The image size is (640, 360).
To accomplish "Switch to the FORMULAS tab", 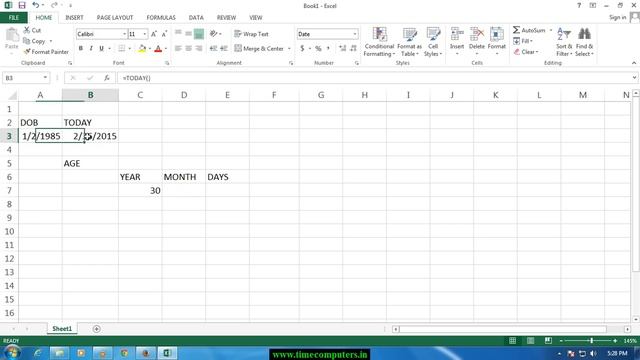I will 161,18.
